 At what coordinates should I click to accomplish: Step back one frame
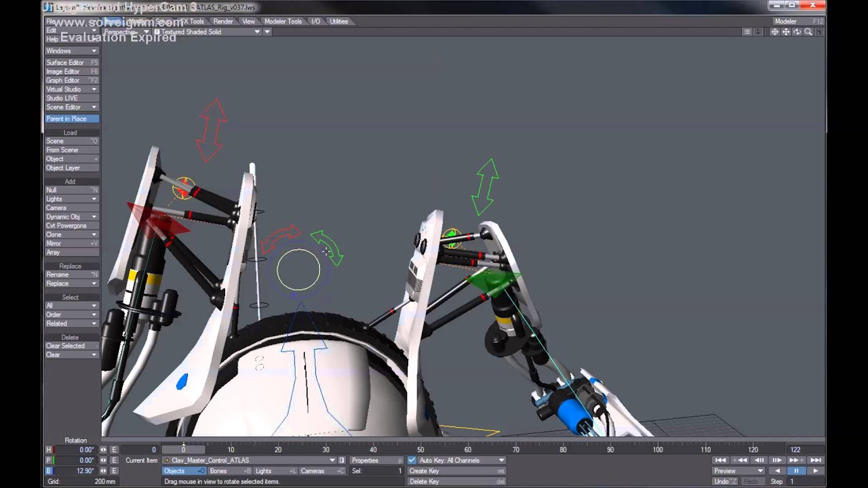coord(759,460)
